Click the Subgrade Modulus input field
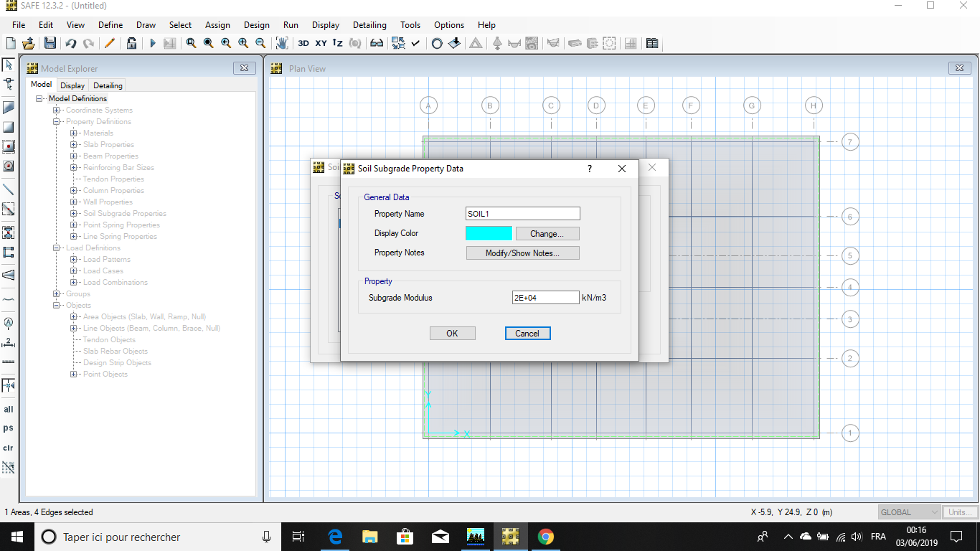This screenshot has width=980, height=551. coord(545,297)
